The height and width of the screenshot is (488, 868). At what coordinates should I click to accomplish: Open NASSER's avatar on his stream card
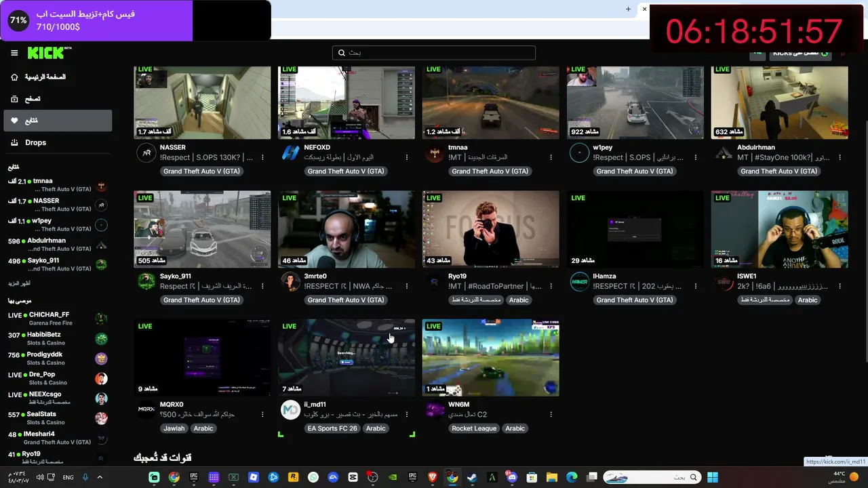[146, 153]
